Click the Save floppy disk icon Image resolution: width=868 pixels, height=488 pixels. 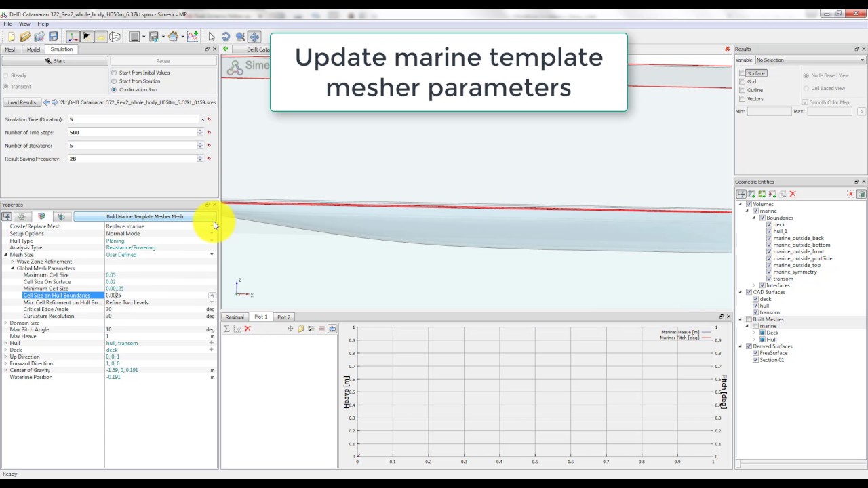click(54, 37)
